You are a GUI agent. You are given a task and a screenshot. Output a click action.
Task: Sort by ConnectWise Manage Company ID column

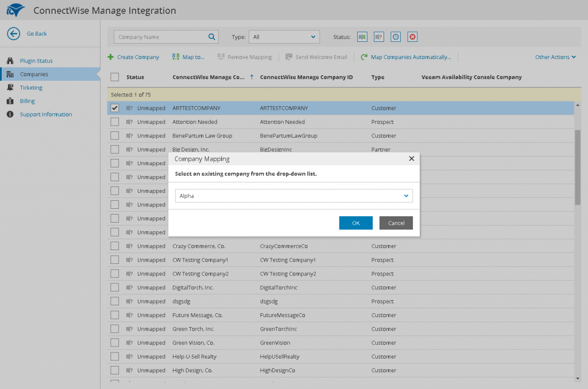coord(307,77)
